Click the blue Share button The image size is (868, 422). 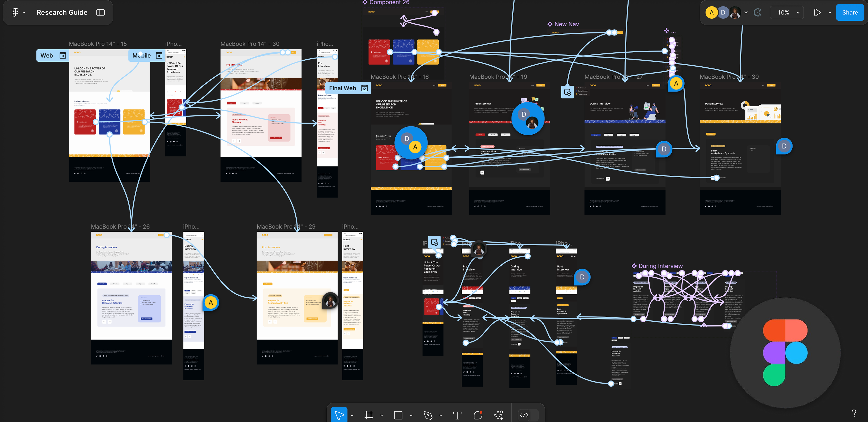coord(850,12)
